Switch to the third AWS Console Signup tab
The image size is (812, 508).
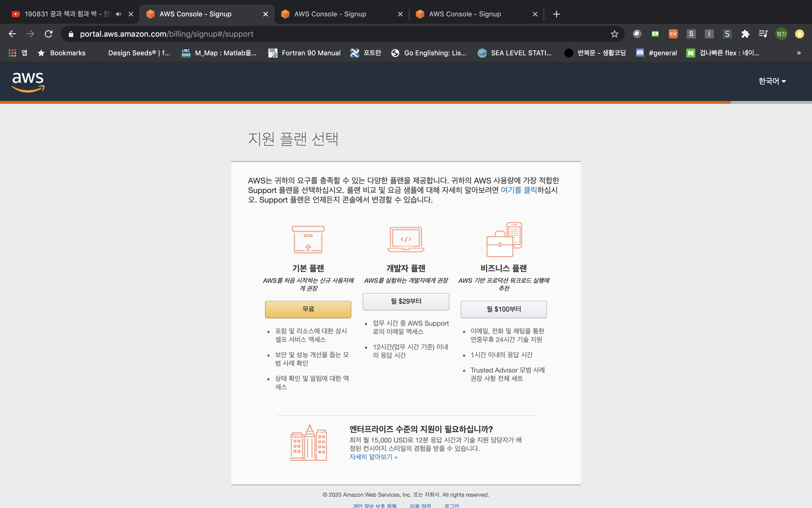pos(476,14)
